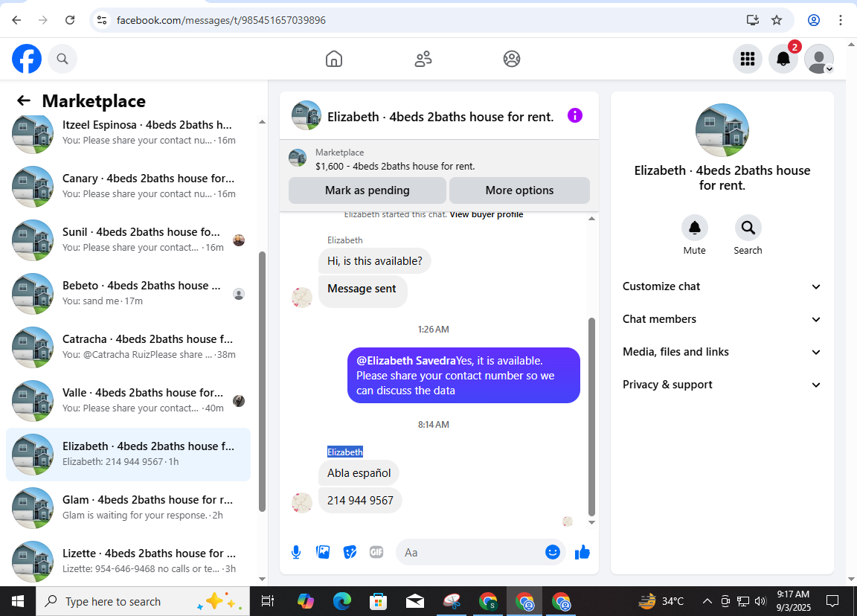Viewport: 857px width, 616px height.
Task: Send a thumbs-up like
Action: coord(582,552)
